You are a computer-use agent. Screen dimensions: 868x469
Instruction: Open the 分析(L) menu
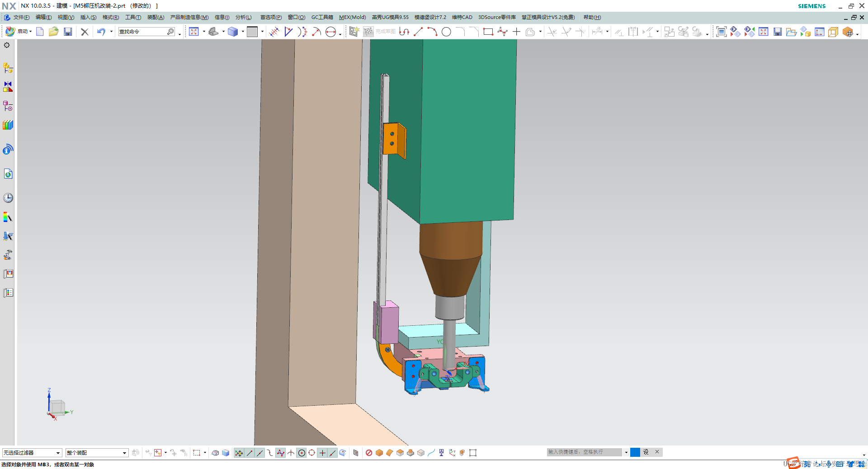243,17
